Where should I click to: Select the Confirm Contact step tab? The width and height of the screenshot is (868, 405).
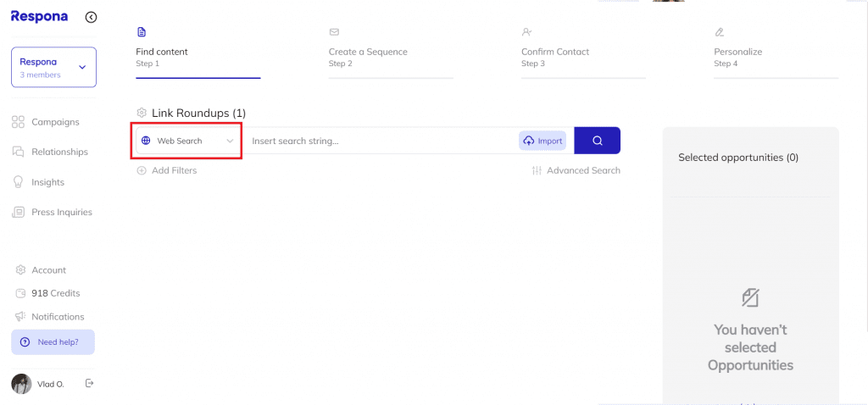click(583, 53)
